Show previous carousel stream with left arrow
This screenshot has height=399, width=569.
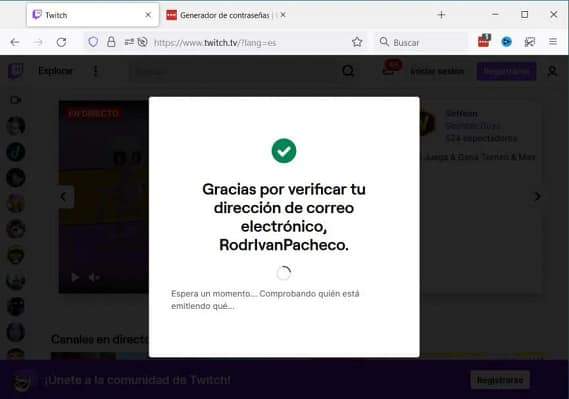click(64, 197)
